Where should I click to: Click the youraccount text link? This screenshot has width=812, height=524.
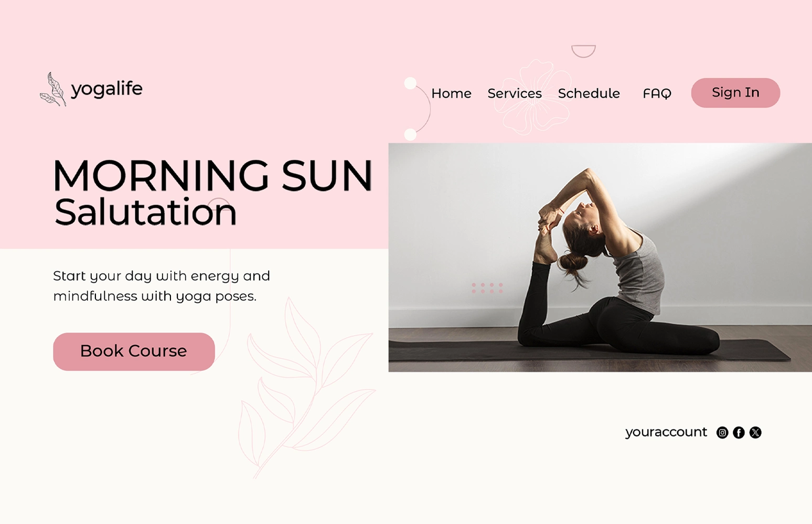pos(666,432)
